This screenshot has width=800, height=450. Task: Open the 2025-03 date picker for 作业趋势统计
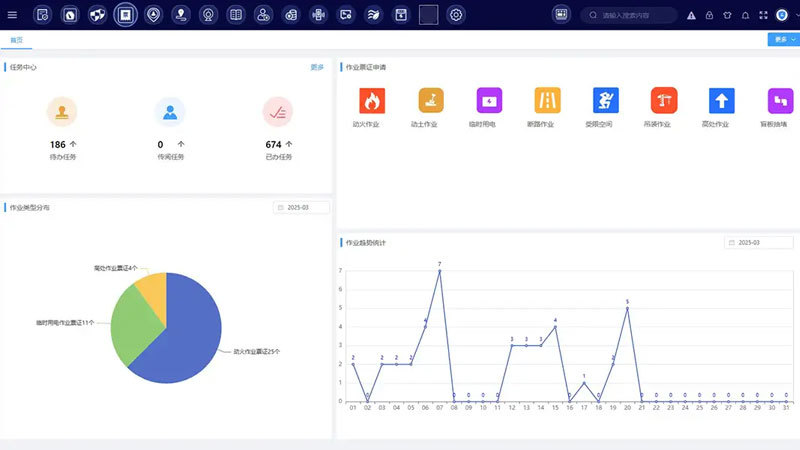coord(759,243)
